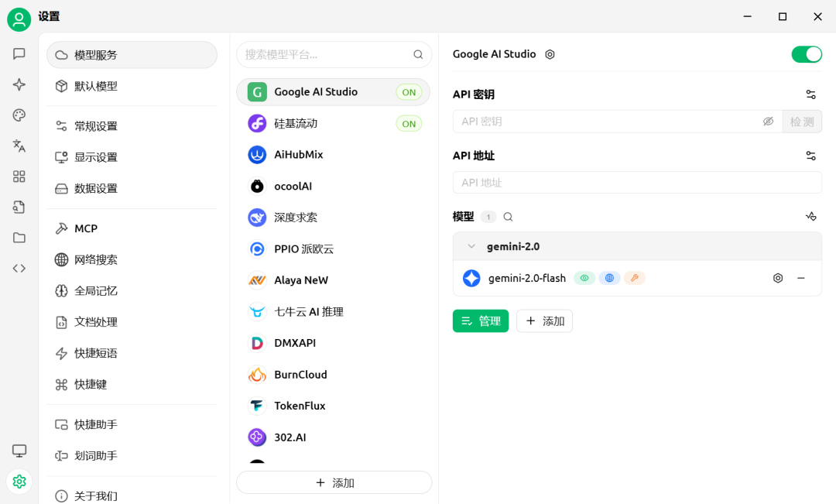Select Alaya NeW provider
The image size is (836, 504).
tap(333, 280)
